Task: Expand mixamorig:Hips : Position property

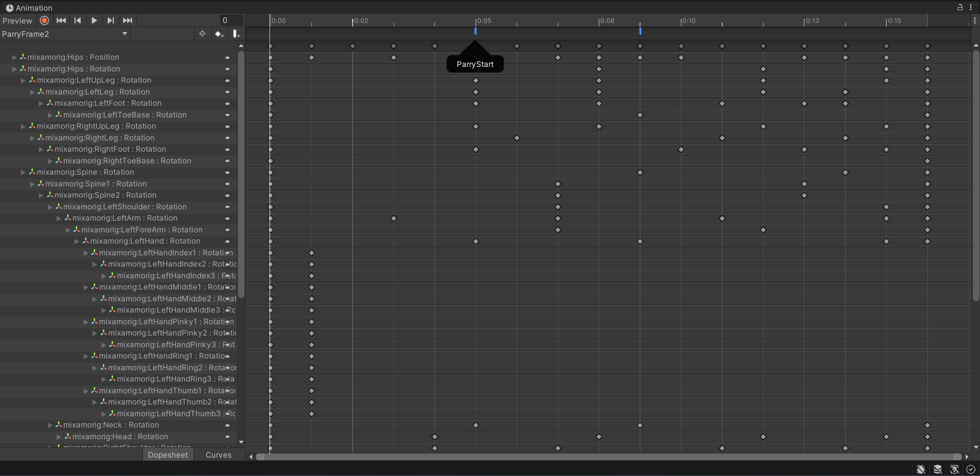Action: click(14, 57)
